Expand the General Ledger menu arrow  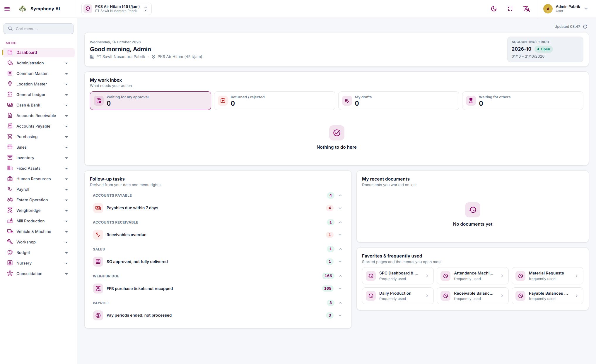66,95
